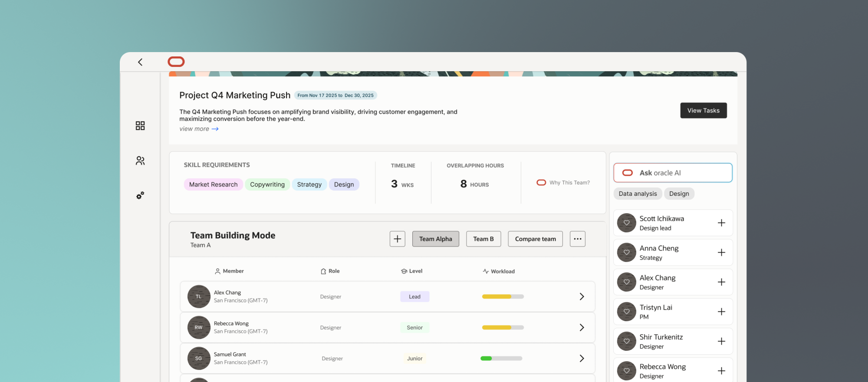Click the Oracle icon beside Why This Team
This screenshot has width=868, height=382.
click(x=541, y=182)
